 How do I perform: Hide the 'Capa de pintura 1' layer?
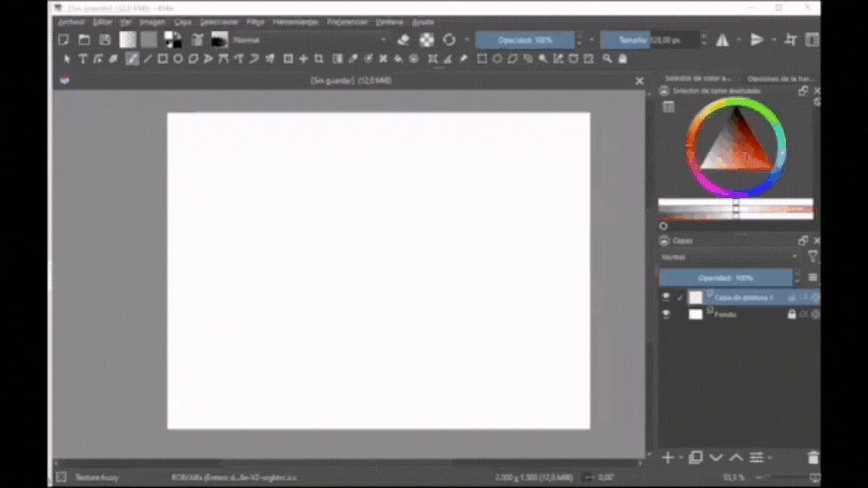[x=666, y=297]
